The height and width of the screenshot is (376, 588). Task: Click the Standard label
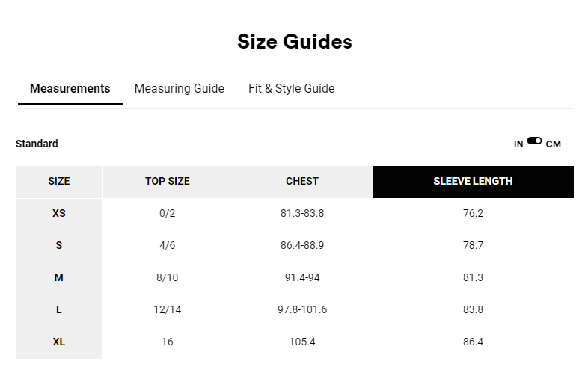[x=37, y=144]
